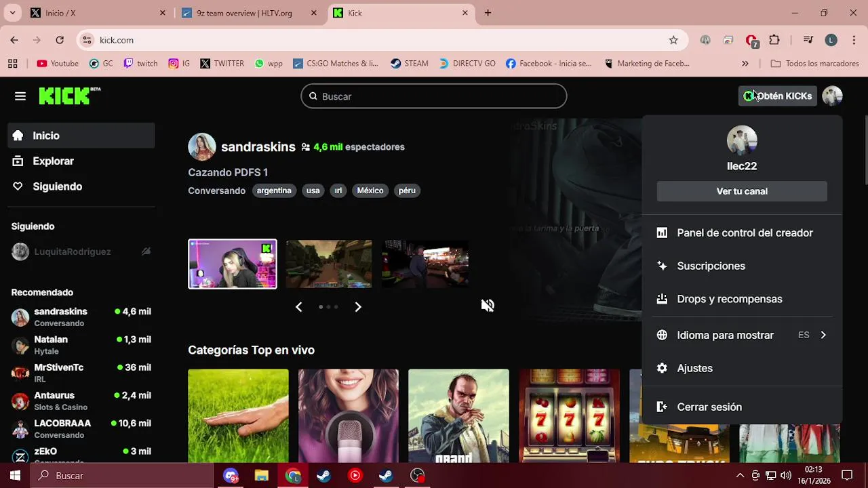868x488 pixels.
Task: Open the slots 777 category card
Action: click(x=569, y=415)
